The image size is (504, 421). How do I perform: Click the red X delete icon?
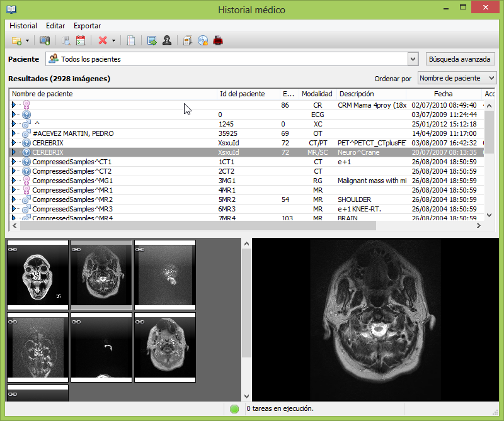pos(103,40)
